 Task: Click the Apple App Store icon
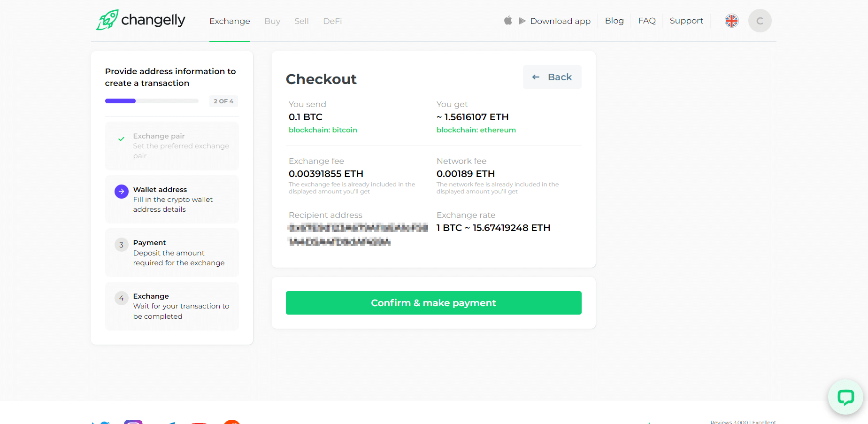pos(508,21)
